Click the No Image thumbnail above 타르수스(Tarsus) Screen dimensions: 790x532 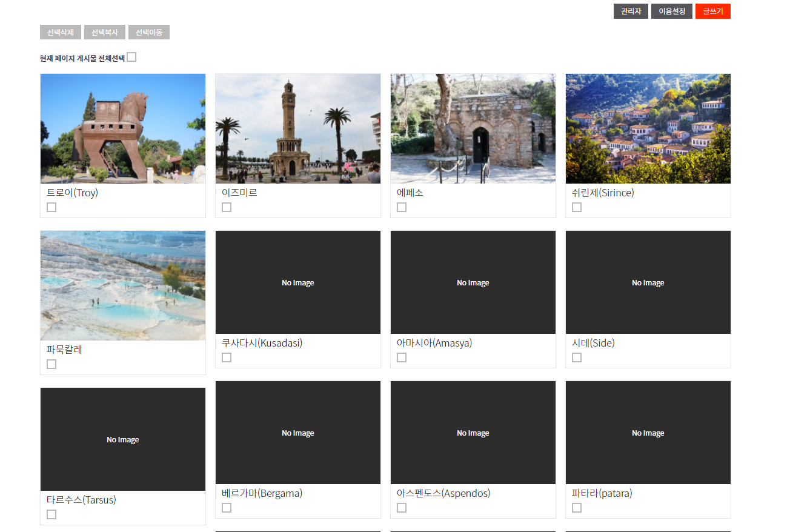coord(123,439)
